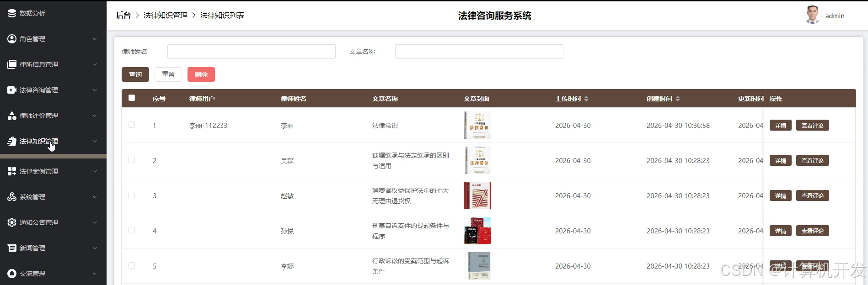Open cover image of 吴磊's article
Screen dimensions: 868x285
477,160
